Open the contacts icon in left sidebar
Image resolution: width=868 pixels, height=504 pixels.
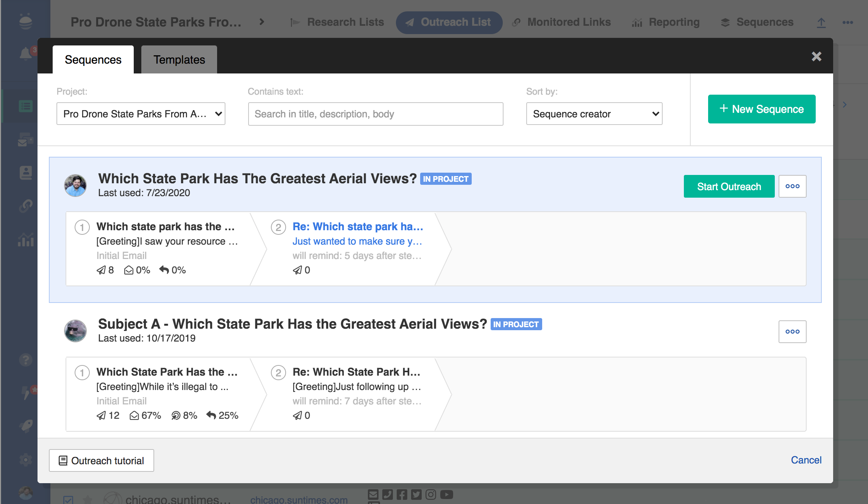coord(26,173)
